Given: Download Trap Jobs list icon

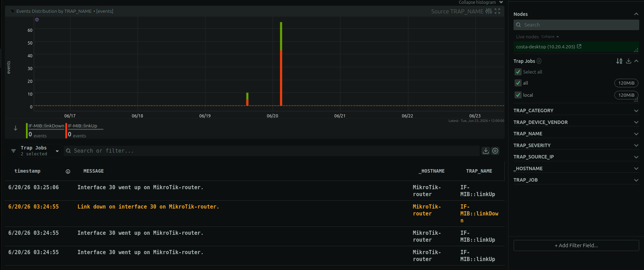Looking at the screenshot, I should tap(628, 61).
